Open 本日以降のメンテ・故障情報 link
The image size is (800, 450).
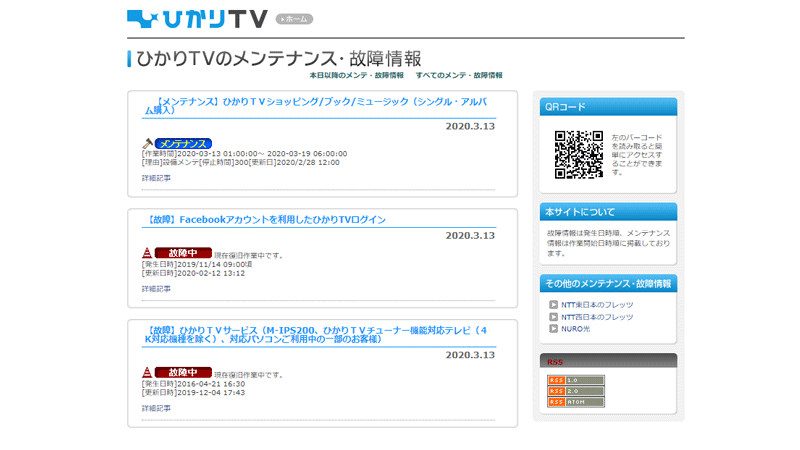tap(356, 76)
